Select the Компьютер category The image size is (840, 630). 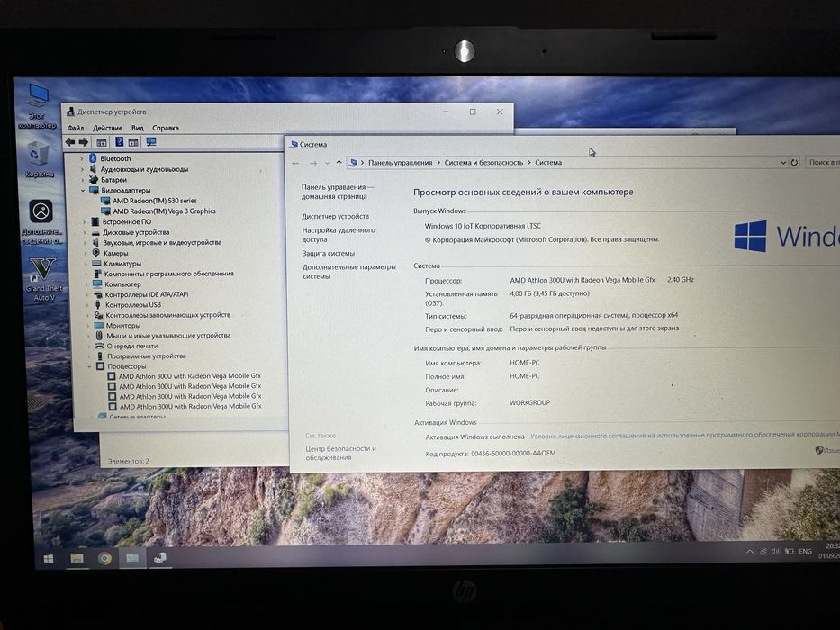[x=122, y=284]
